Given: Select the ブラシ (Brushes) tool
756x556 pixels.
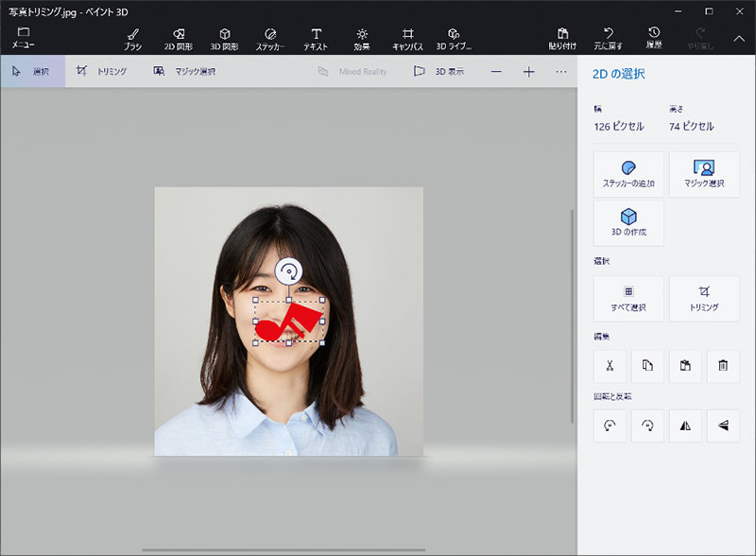Looking at the screenshot, I should click(132, 38).
